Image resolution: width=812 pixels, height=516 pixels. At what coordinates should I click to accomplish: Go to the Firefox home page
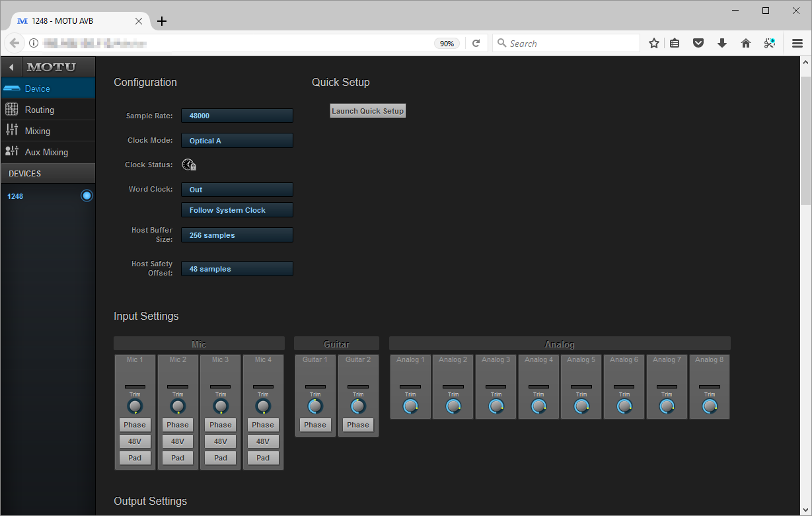click(x=746, y=43)
